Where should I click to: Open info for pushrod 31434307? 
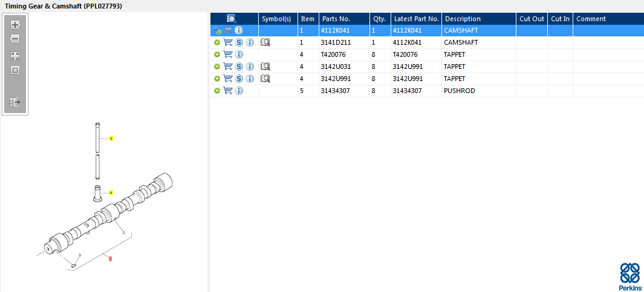point(239,91)
